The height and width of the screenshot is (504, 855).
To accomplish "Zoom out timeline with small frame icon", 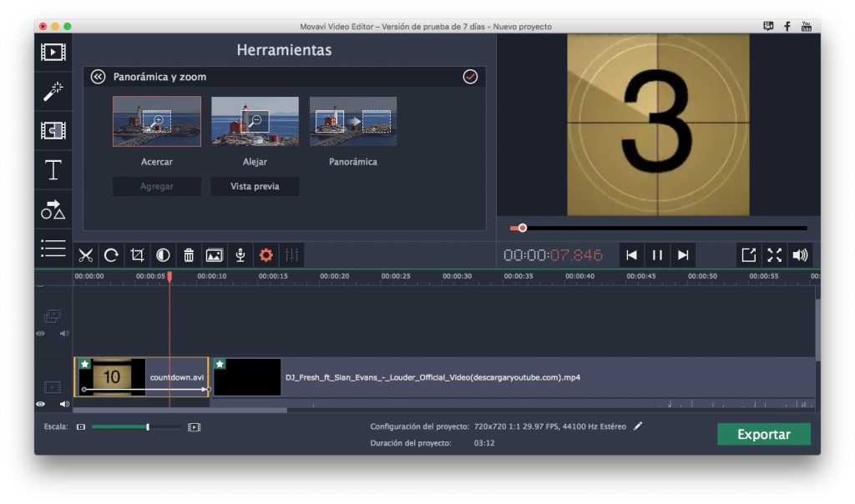I will [x=81, y=427].
